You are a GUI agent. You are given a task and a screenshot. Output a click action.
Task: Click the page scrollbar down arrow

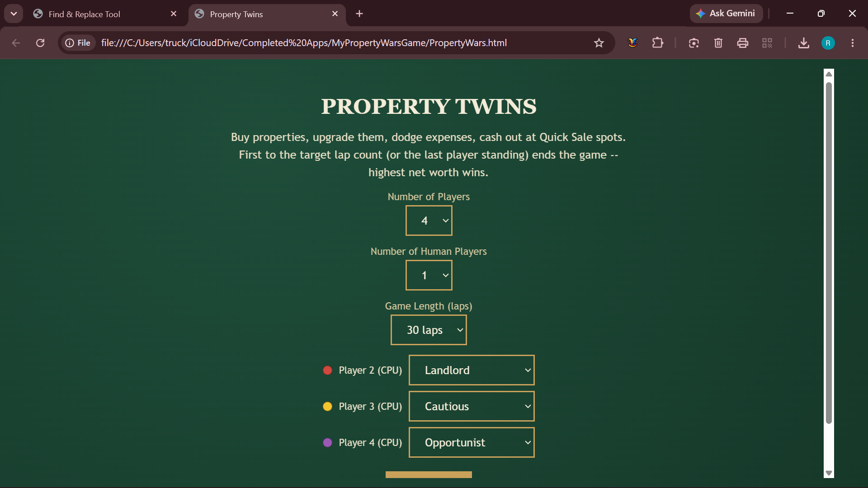829,473
